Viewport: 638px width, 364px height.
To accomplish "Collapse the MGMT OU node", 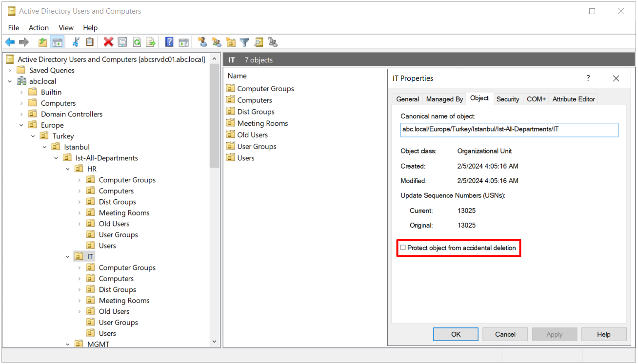I will [x=68, y=344].
